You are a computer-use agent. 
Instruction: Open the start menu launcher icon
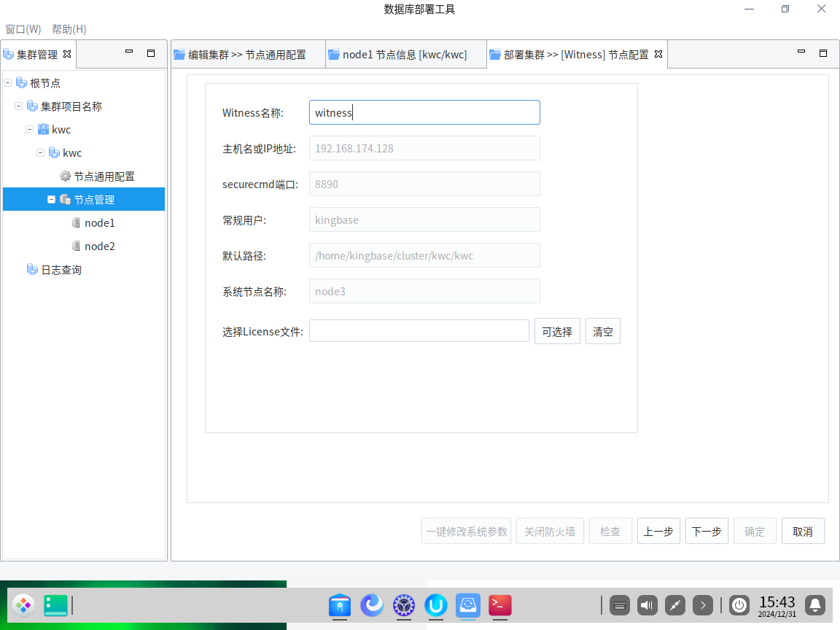[23, 605]
